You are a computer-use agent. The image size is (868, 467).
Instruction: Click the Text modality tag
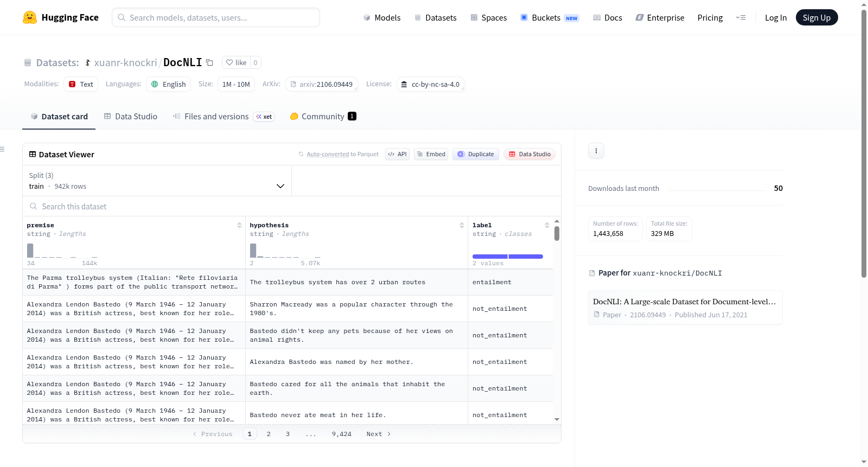(x=81, y=84)
